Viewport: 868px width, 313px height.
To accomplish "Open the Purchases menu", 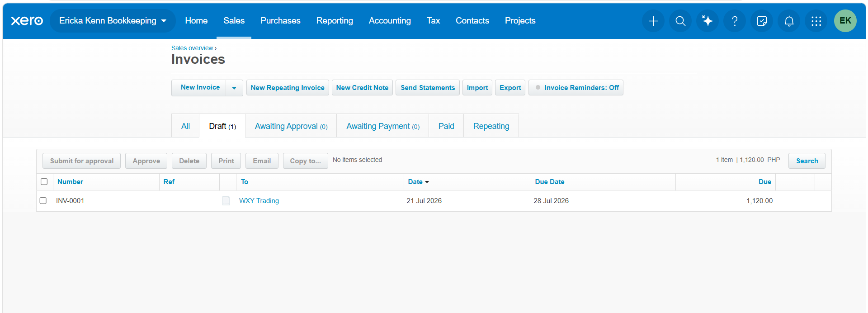I will pyautogui.click(x=280, y=21).
